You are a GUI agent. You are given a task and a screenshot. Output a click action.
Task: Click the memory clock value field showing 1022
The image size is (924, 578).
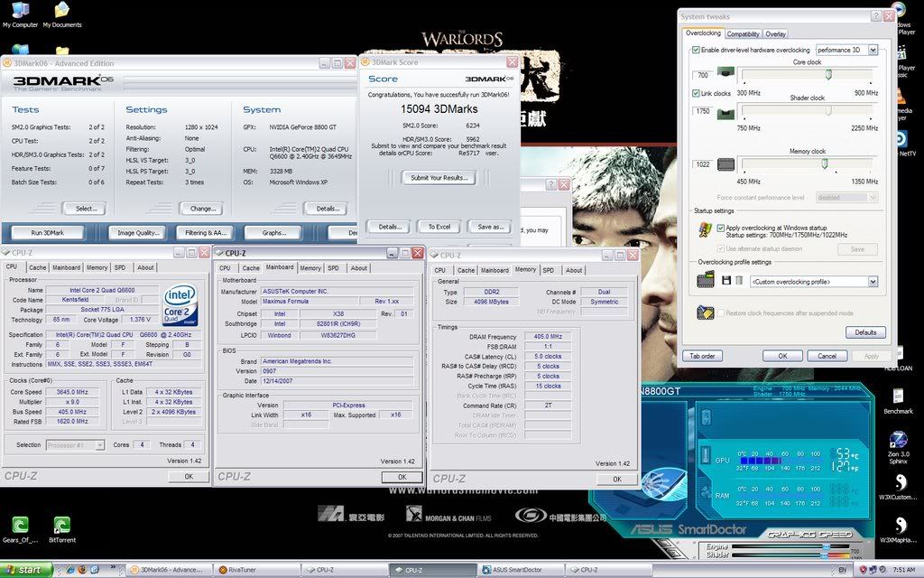coord(702,164)
